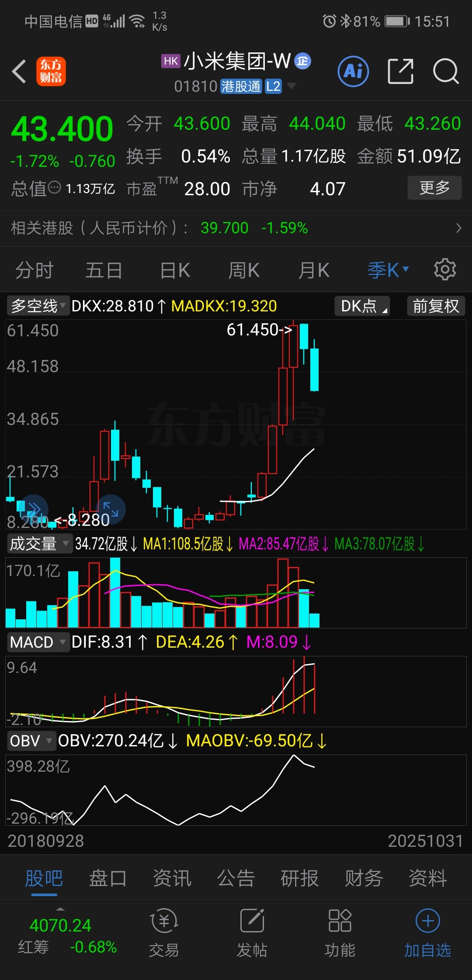The height and width of the screenshot is (980, 472).
Task: Tap the current price 43.400
Action: click(62, 129)
